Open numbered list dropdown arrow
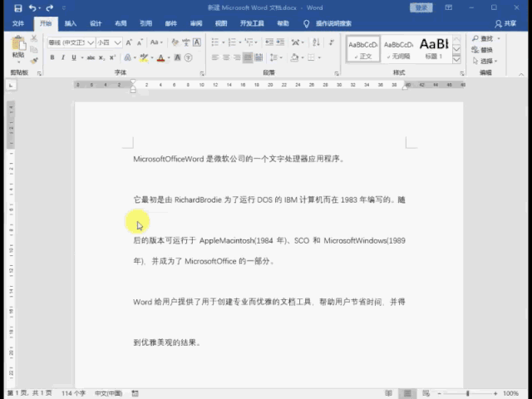Screen dimensions: 532x399 click(x=240, y=42)
